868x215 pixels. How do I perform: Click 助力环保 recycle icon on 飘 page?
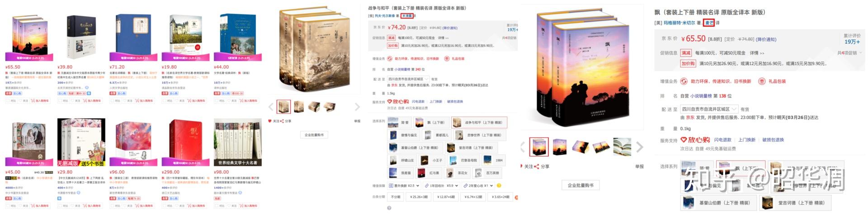pyautogui.click(x=684, y=81)
